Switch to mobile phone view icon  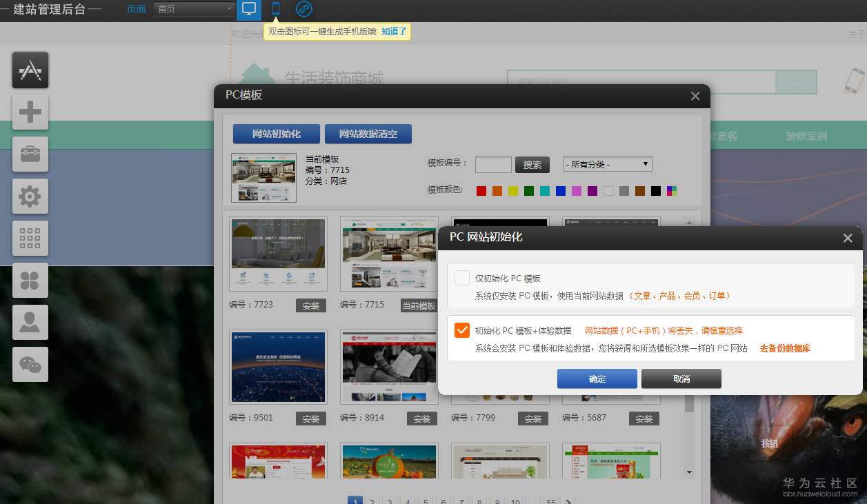[x=276, y=9]
